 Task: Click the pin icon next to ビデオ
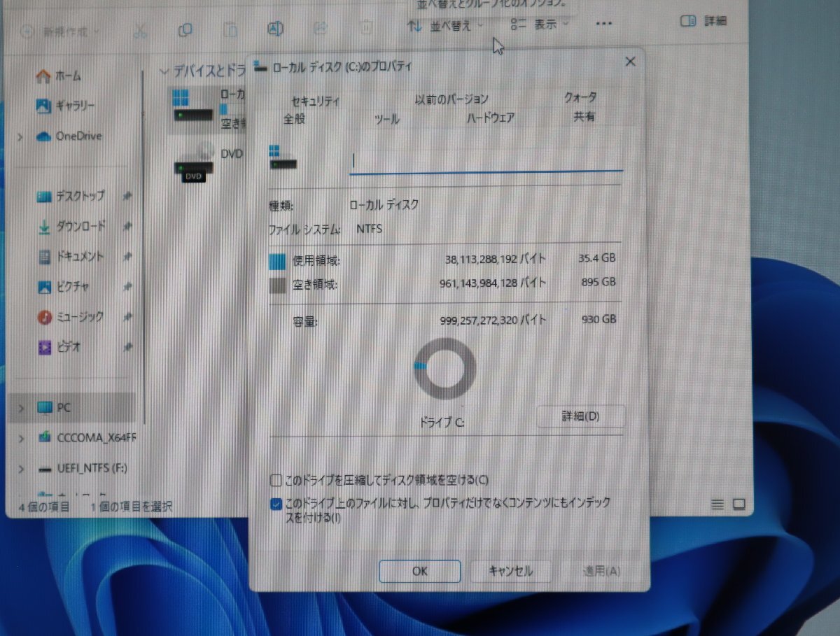127,347
